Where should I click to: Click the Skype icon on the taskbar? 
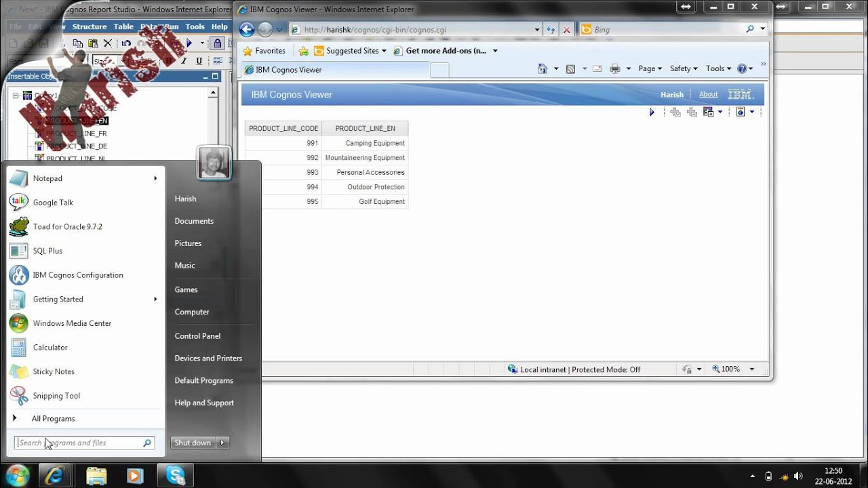point(175,475)
